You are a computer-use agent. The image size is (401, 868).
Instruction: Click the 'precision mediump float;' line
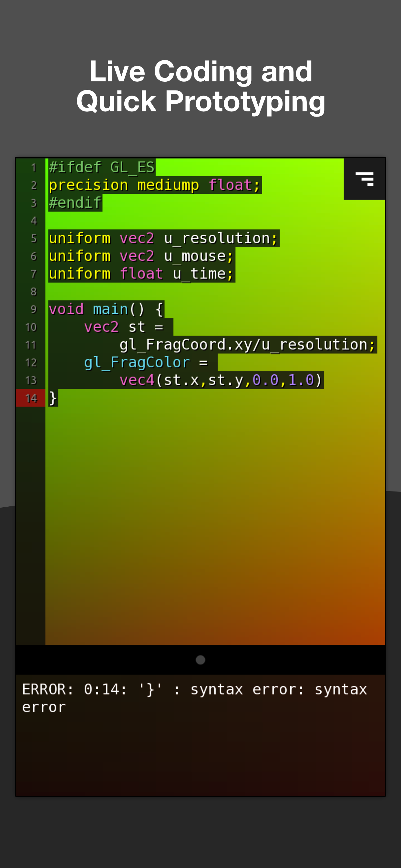tap(154, 185)
